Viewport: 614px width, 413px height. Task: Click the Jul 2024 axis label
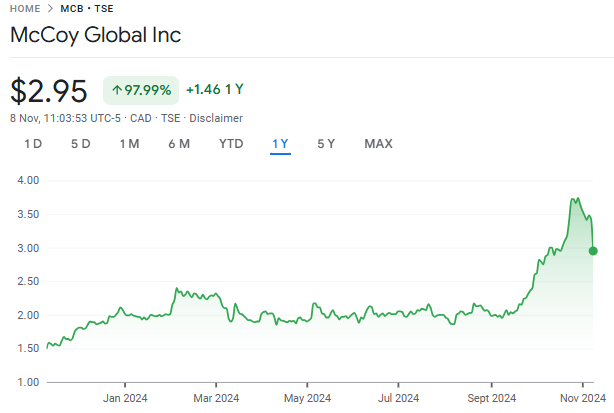click(x=398, y=398)
